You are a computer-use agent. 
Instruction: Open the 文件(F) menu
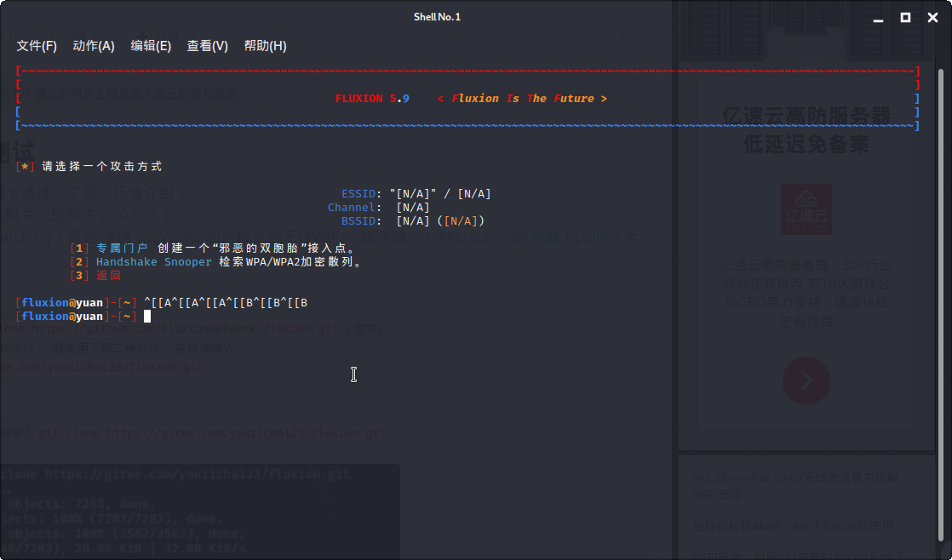click(x=37, y=46)
